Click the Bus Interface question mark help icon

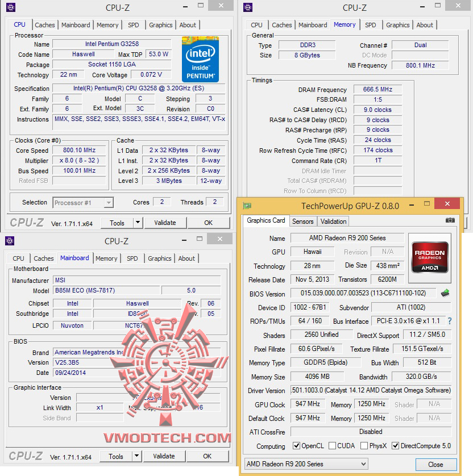pyautogui.click(x=450, y=321)
